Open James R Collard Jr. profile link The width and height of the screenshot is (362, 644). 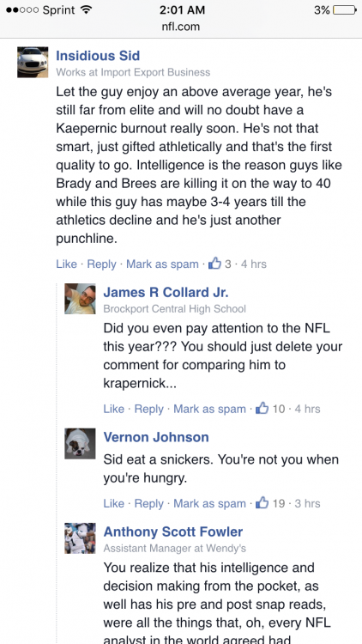166,292
